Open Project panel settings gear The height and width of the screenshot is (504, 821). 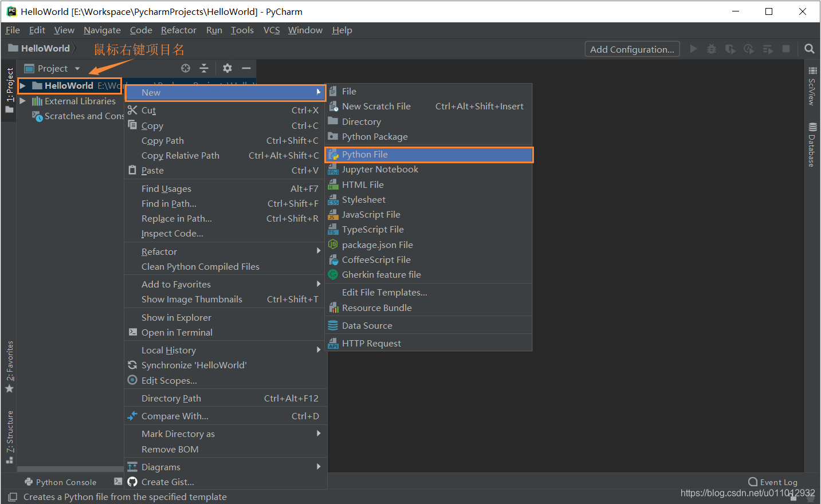227,68
